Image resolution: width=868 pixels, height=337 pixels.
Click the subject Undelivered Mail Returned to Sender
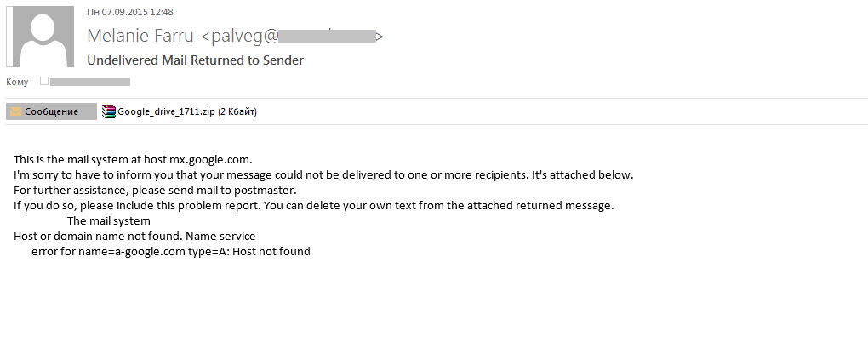click(x=196, y=60)
